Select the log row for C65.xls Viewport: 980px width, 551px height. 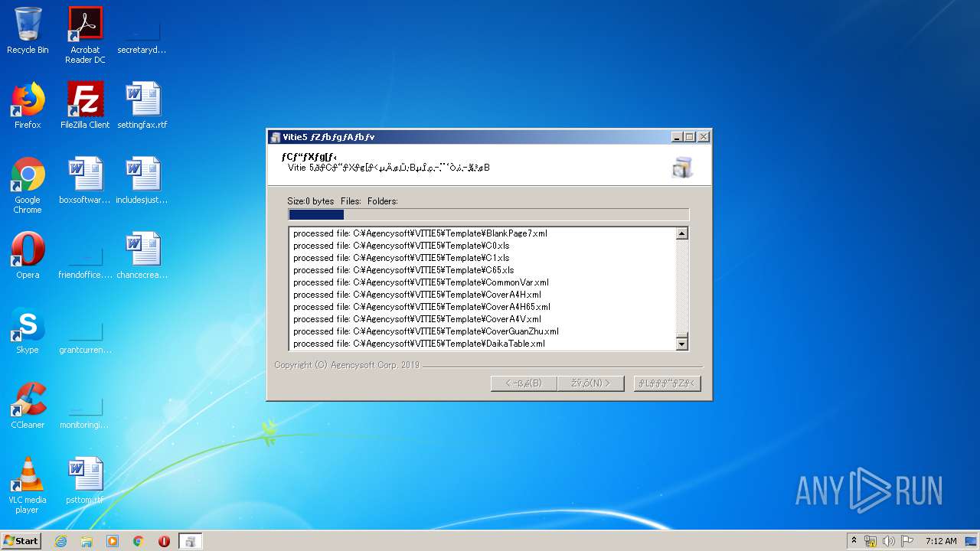coord(482,270)
